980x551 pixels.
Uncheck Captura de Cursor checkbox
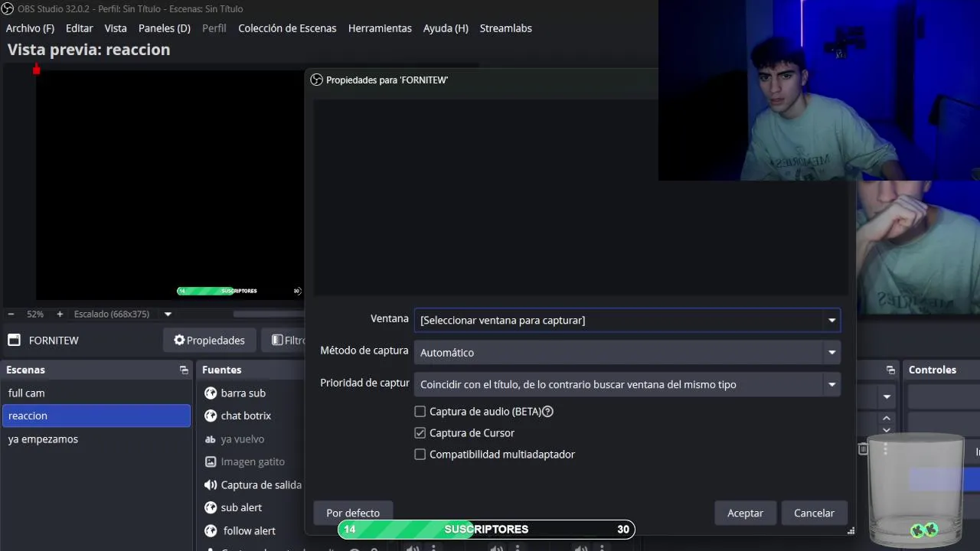(x=420, y=432)
